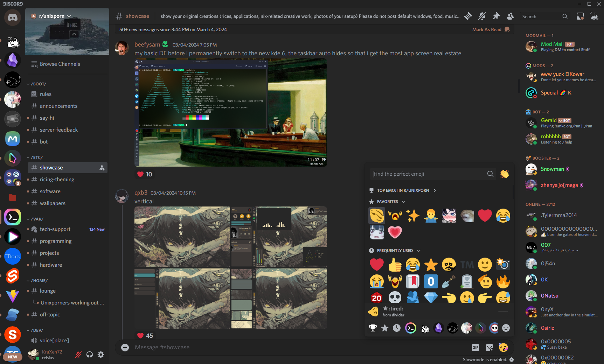The image size is (604, 364).
Task: Open the ITkids server icon
Action: coord(13,257)
